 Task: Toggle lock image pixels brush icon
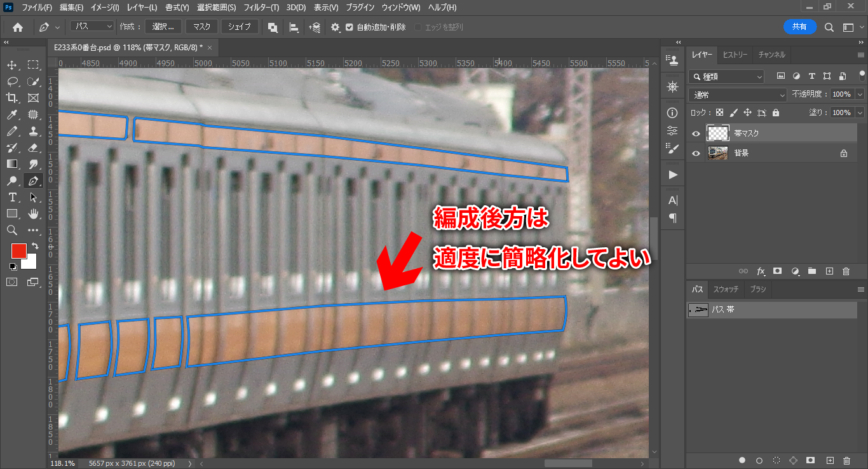point(734,112)
